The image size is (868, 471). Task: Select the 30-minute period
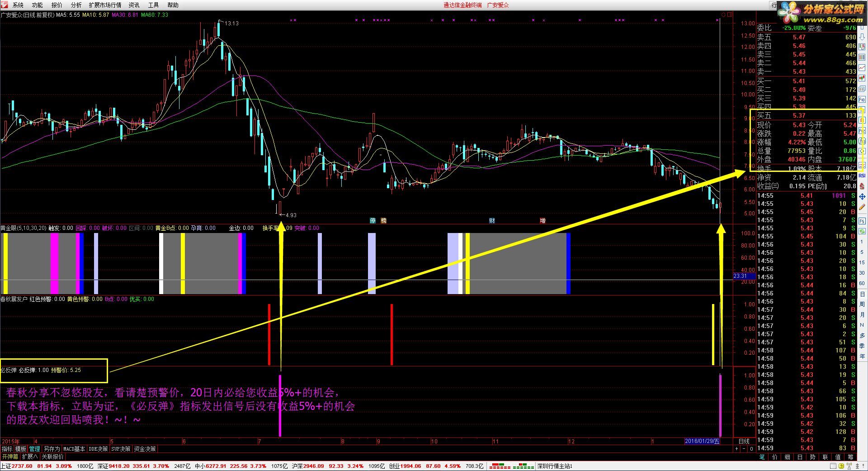862,273
